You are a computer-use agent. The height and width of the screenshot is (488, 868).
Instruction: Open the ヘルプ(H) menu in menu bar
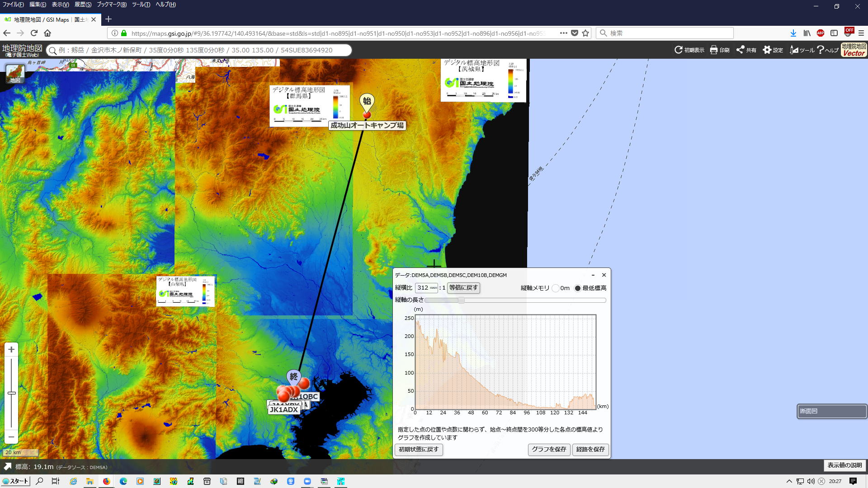point(165,5)
